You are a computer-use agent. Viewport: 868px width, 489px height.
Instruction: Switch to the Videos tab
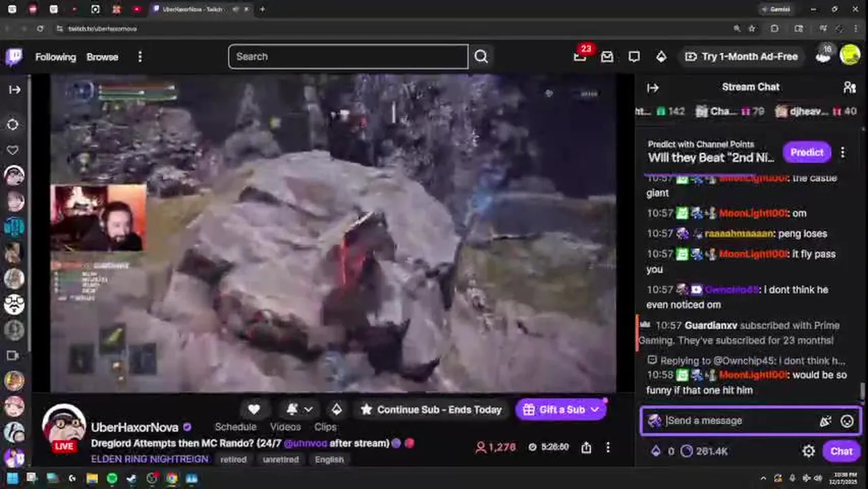click(285, 427)
